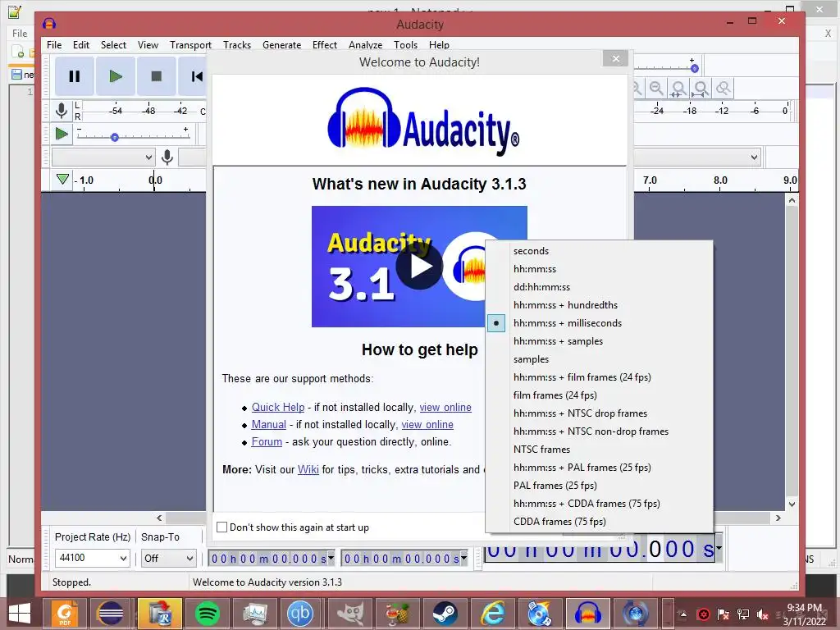Click the Zoom Toggle magnifier icon
This screenshot has height=630, width=840.
pos(724,88)
